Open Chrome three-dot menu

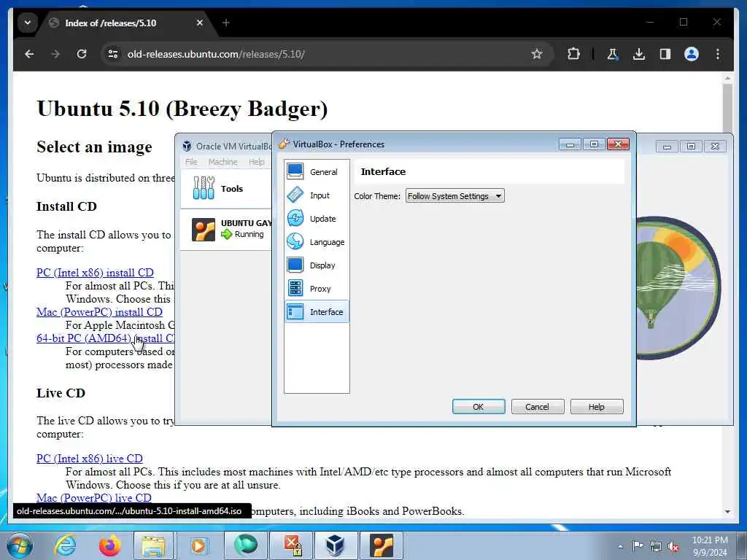pos(718,54)
